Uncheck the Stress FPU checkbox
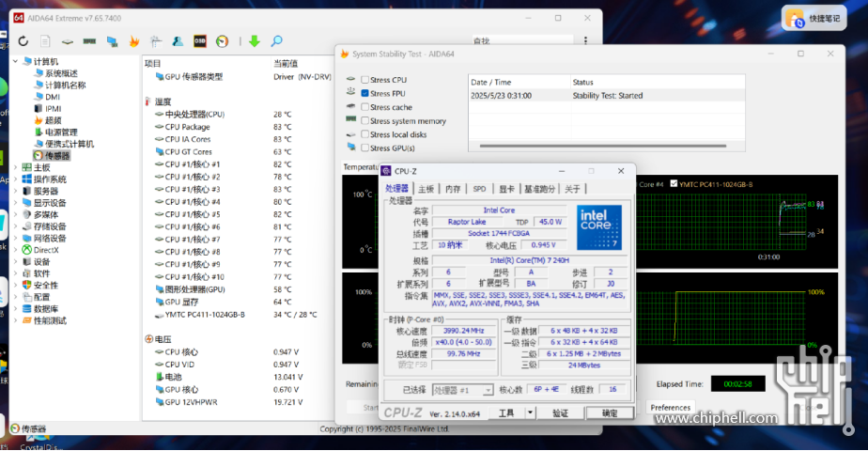 pos(364,94)
